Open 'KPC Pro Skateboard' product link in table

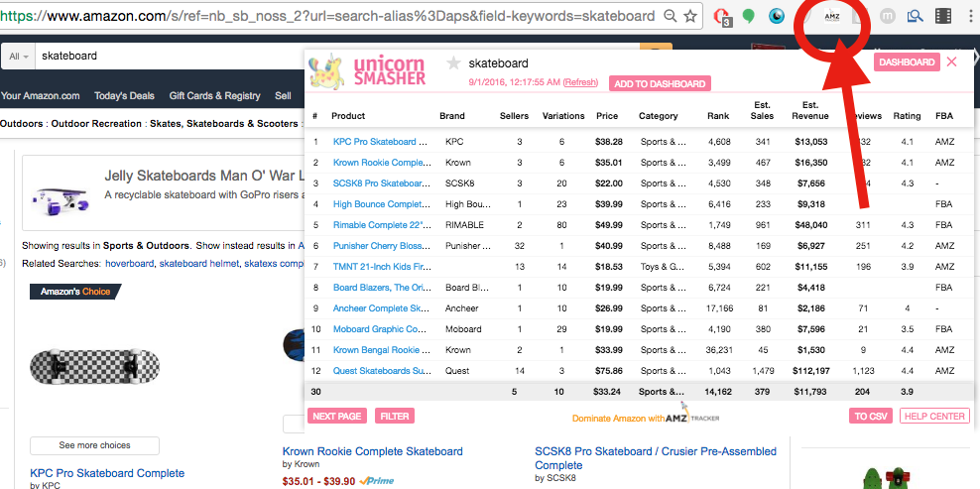(381, 141)
